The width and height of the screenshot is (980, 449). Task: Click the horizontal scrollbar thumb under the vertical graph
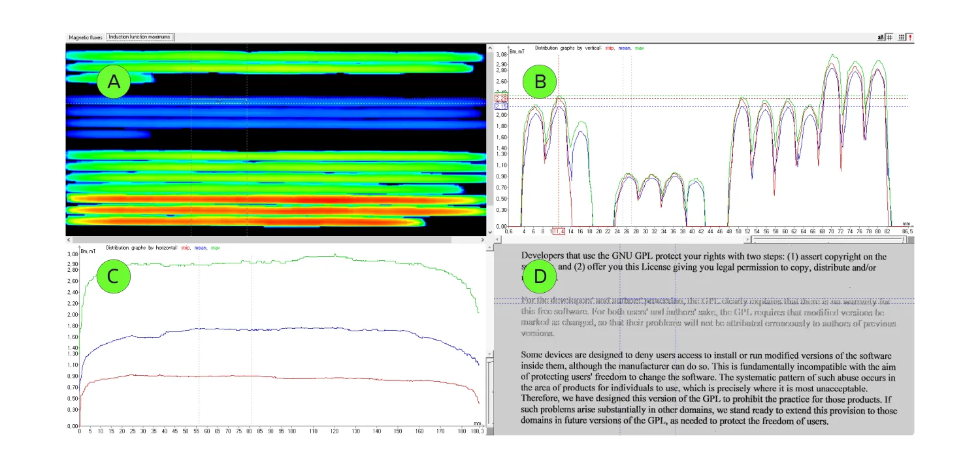point(828,241)
